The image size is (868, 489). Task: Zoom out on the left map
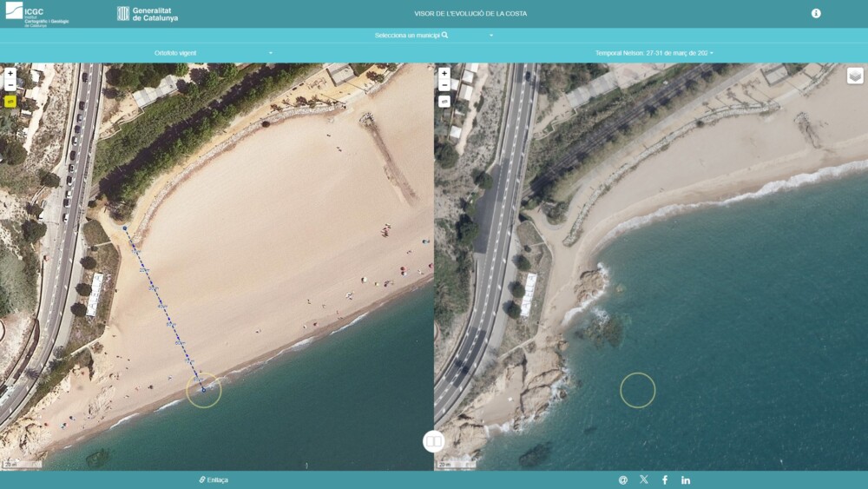10,85
